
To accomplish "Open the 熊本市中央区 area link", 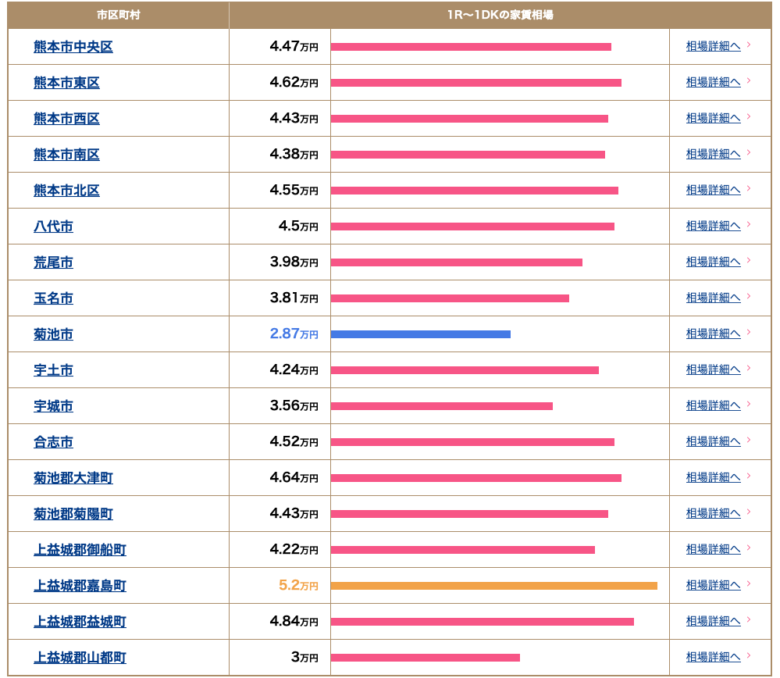I will pyautogui.click(x=73, y=47).
